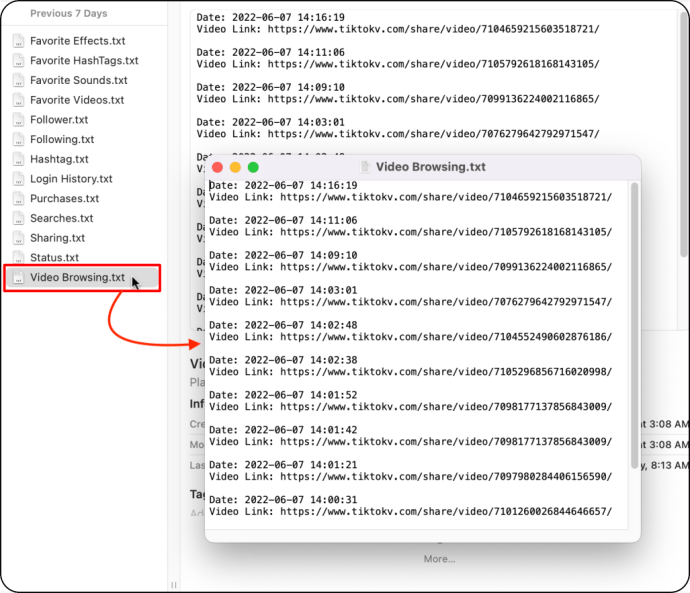Image resolution: width=690 pixels, height=593 pixels.
Task: Click the Hashtag.txt document icon
Action: coord(18,159)
